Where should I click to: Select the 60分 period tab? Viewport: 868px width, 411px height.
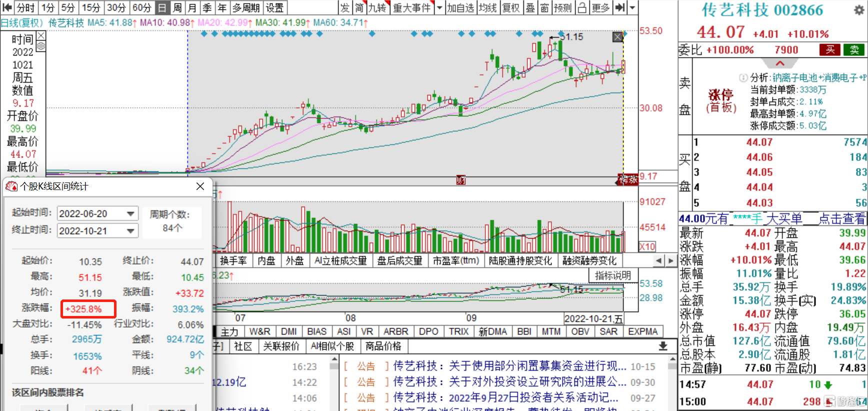pos(141,7)
